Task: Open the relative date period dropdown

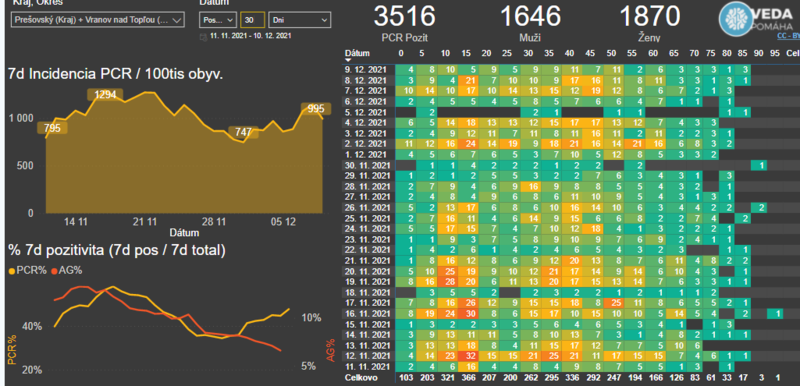Action: pos(218,20)
